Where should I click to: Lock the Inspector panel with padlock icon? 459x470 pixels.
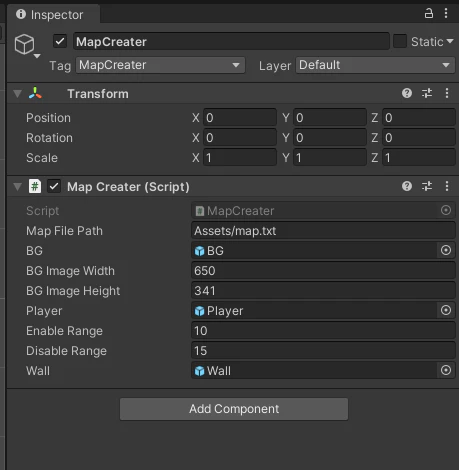429,13
